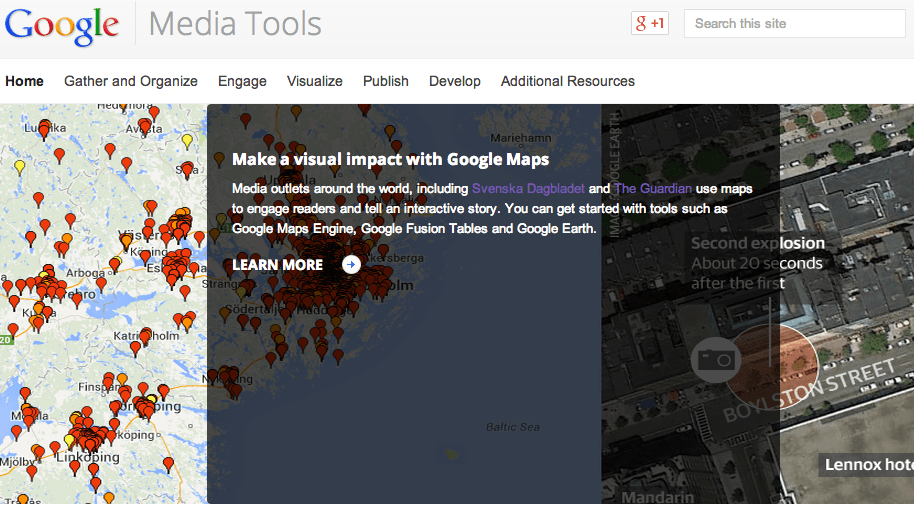Select the Engage menu item

pos(242,81)
